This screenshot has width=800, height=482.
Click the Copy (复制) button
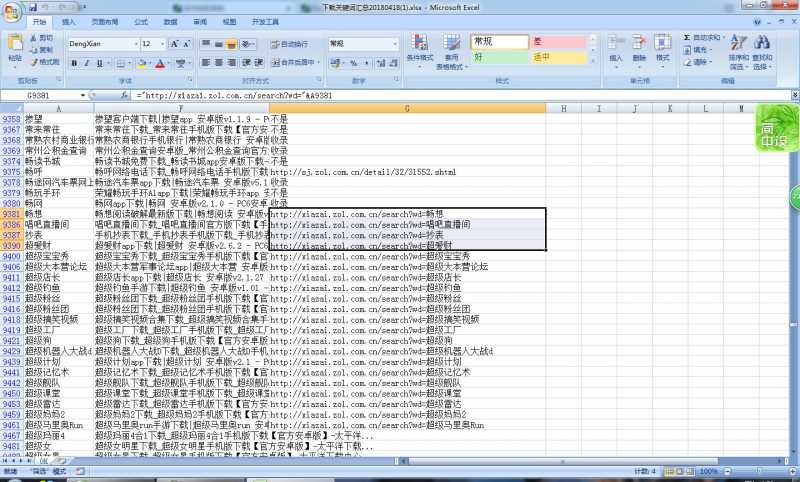pos(41,50)
